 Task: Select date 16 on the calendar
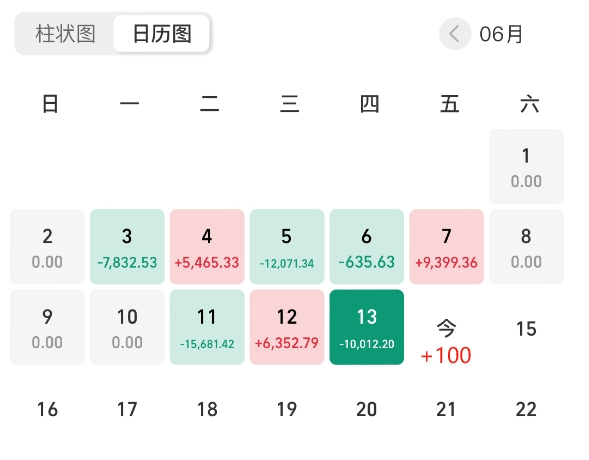pyautogui.click(x=47, y=409)
